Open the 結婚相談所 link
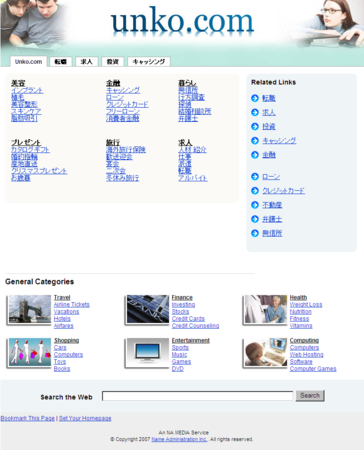This screenshot has height=450, width=364. coord(195,111)
